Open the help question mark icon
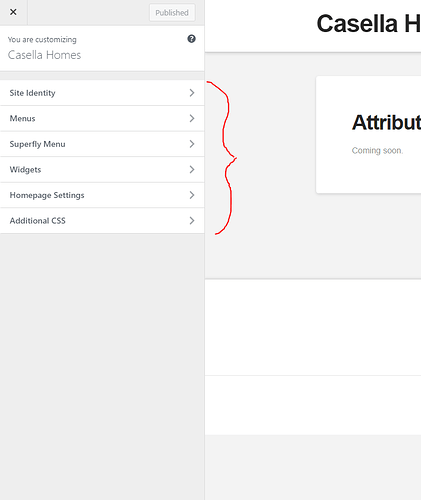The image size is (421, 500). [191, 39]
